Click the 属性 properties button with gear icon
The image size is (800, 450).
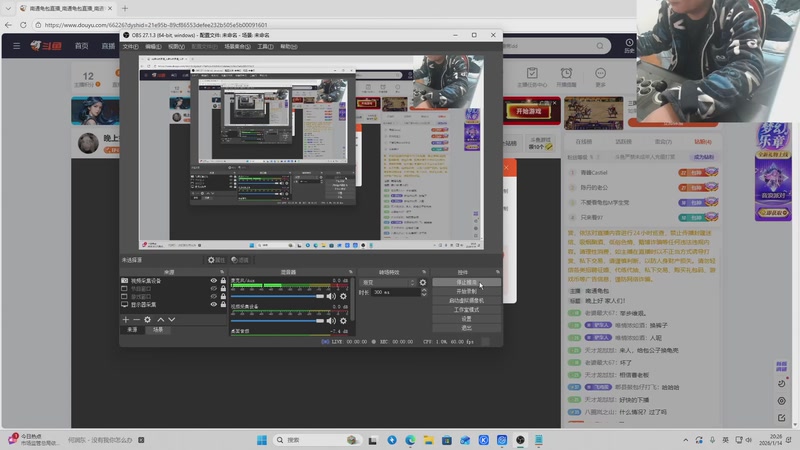click(216, 260)
